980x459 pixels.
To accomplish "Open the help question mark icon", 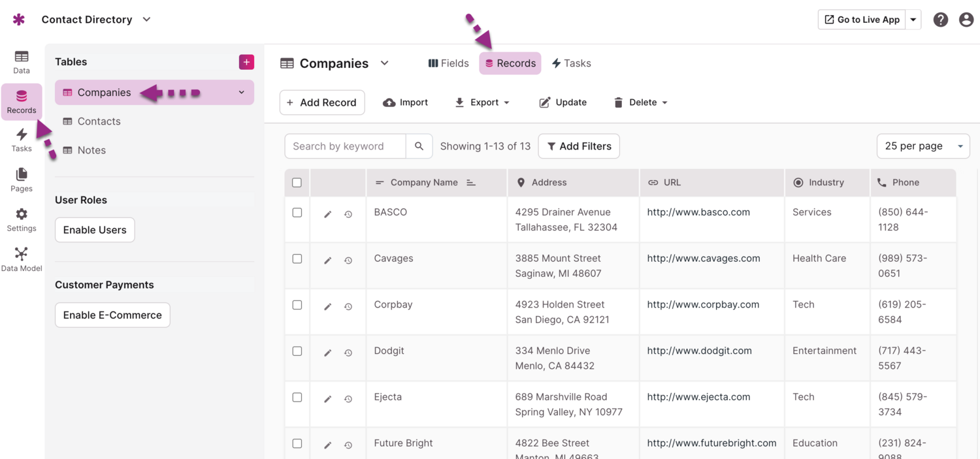I will (x=940, y=20).
